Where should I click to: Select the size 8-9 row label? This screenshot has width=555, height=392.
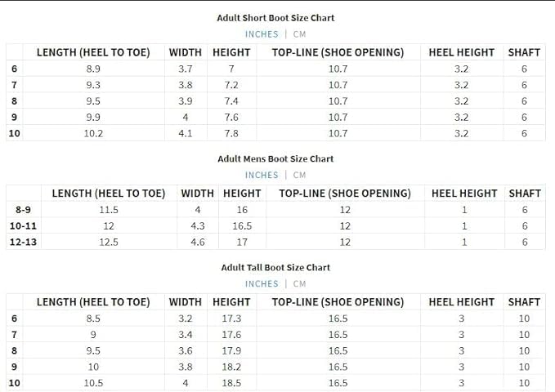[x=23, y=210]
